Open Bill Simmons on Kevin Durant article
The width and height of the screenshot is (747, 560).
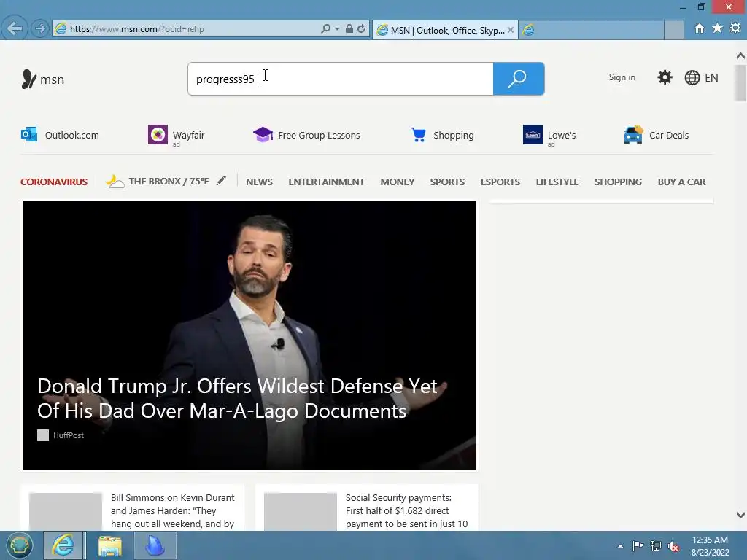coord(172,510)
